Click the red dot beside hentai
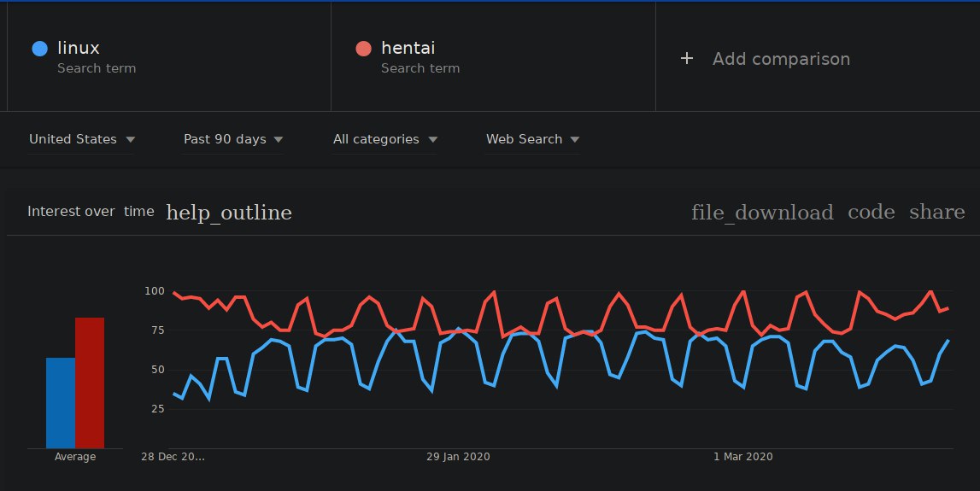980x491 pixels. 363,49
